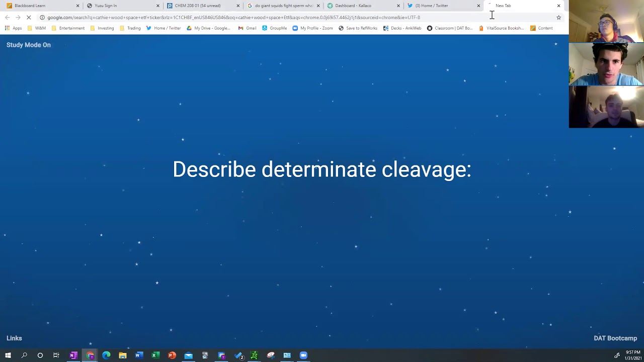Open Microsoft Teams taskbar icon
Screen dimensions: 644x362
click(221, 355)
